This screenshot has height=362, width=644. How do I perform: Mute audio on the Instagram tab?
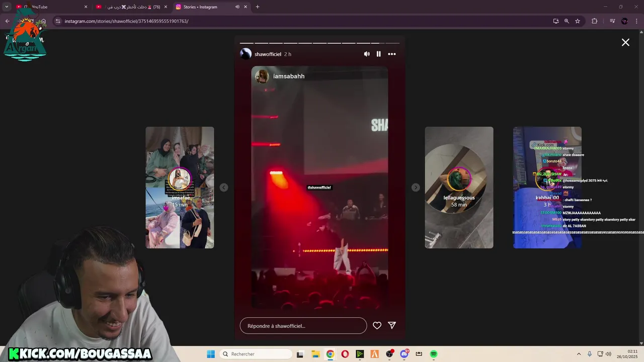click(x=237, y=7)
